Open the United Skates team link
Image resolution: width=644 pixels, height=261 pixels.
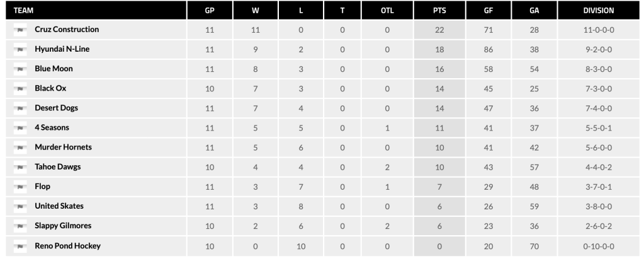tap(59, 206)
